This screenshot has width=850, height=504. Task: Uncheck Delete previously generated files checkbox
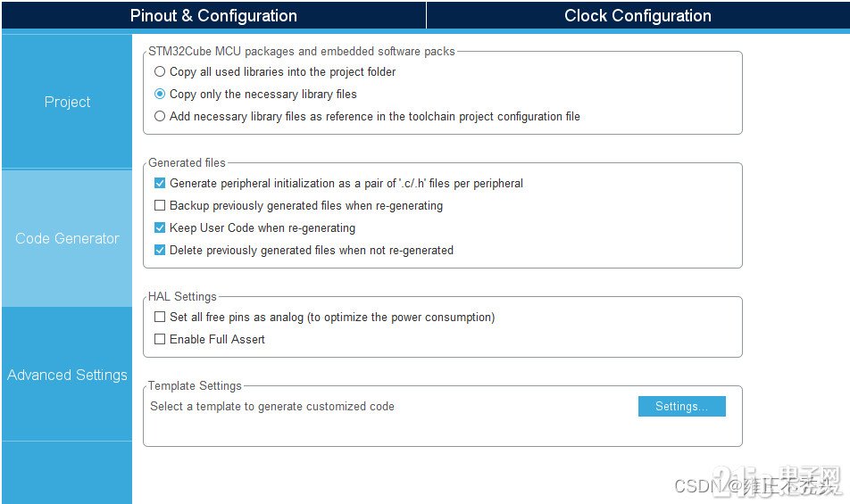(x=159, y=250)
